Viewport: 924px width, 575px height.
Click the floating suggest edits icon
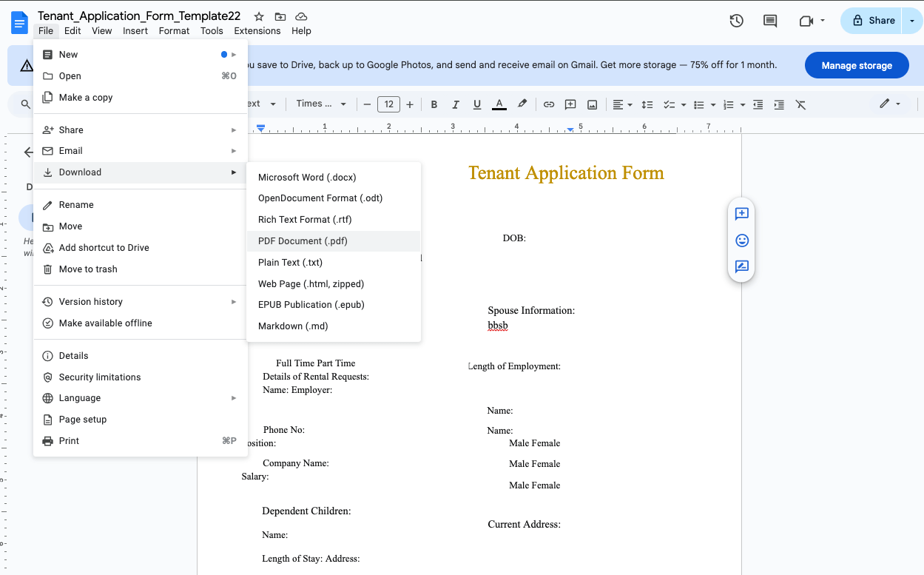[x=742, y=266]
